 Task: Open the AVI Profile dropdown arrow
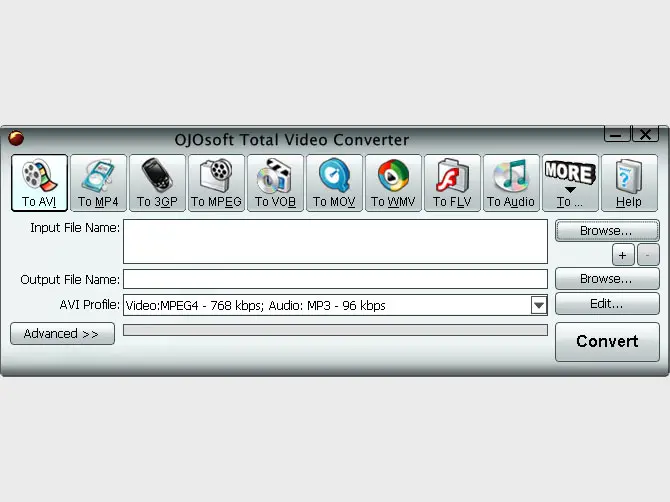tap(539, 305)
